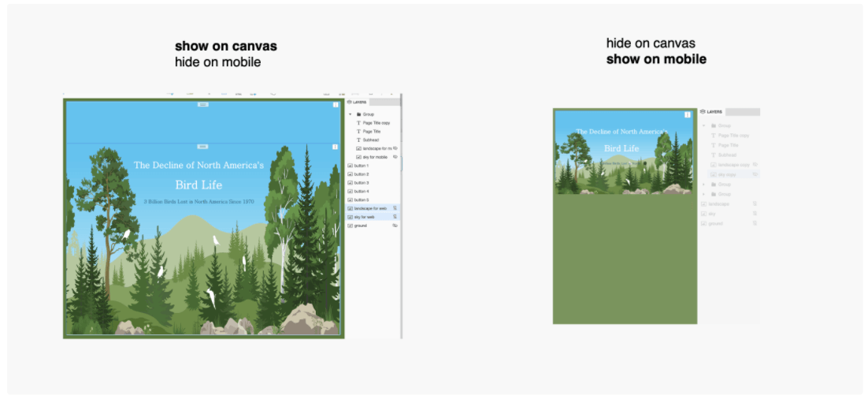Expand the second Group in right Layers panel
The image size is (868, 399).
click(703, 185)
